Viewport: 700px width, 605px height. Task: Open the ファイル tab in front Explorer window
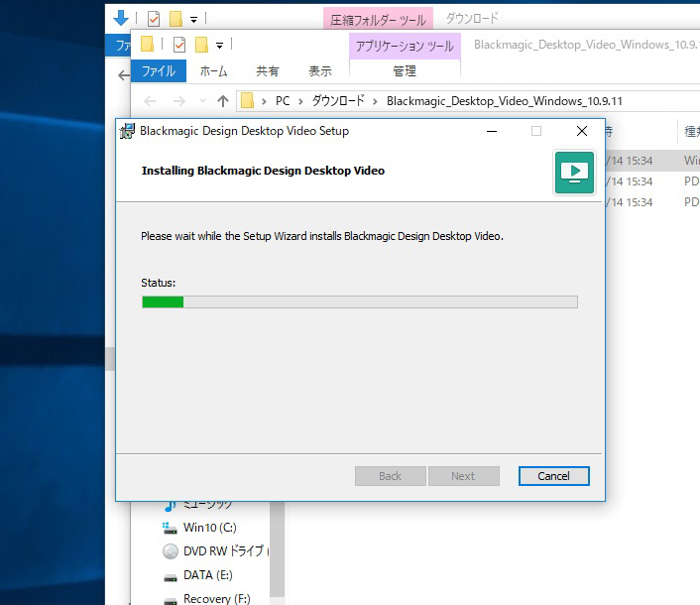pyautogui.click(x=159, y=71)
